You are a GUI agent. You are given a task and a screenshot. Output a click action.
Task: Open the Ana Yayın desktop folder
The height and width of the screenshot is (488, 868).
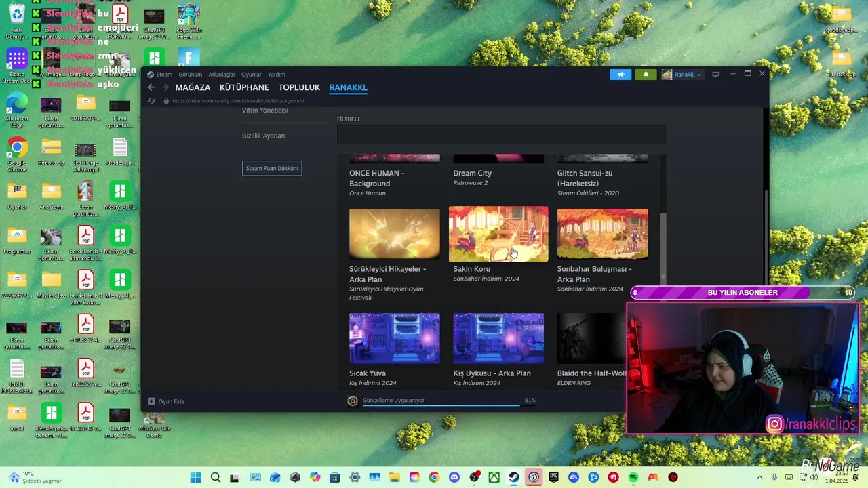coord(52,197)
